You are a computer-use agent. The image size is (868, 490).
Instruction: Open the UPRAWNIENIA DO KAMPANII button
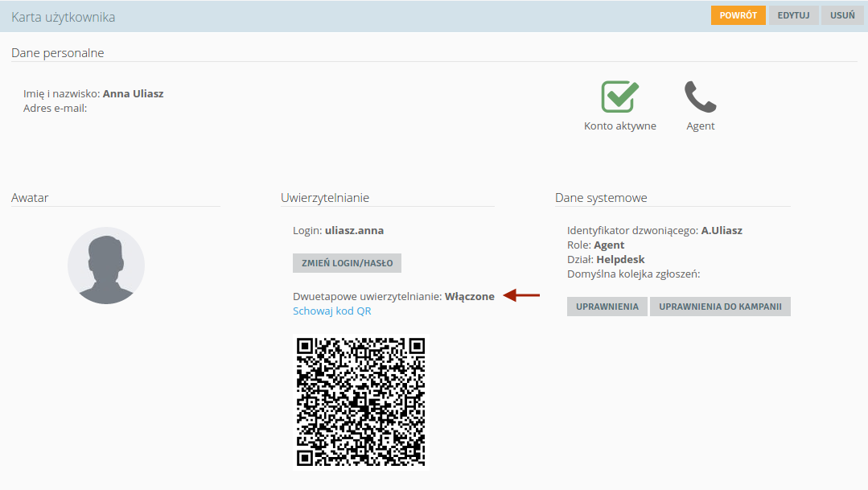pyautogui.click(x=720, y=307)
